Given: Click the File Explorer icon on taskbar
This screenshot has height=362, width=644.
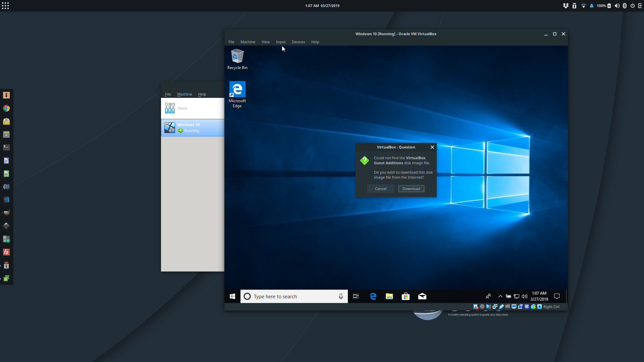Looking at the screenshot, I should [x=389, y=296].
